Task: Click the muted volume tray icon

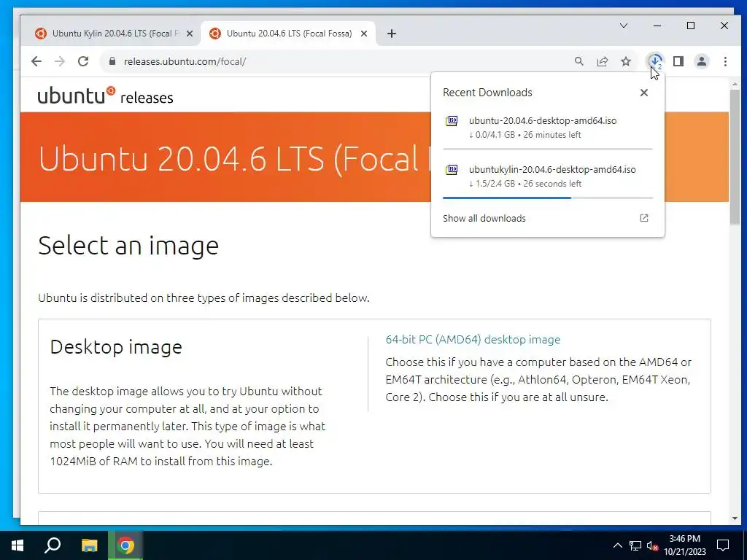Action: 653,545
